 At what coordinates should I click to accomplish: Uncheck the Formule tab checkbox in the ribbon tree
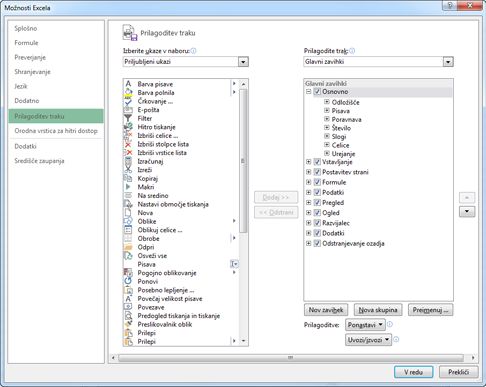tap(317, 182)
